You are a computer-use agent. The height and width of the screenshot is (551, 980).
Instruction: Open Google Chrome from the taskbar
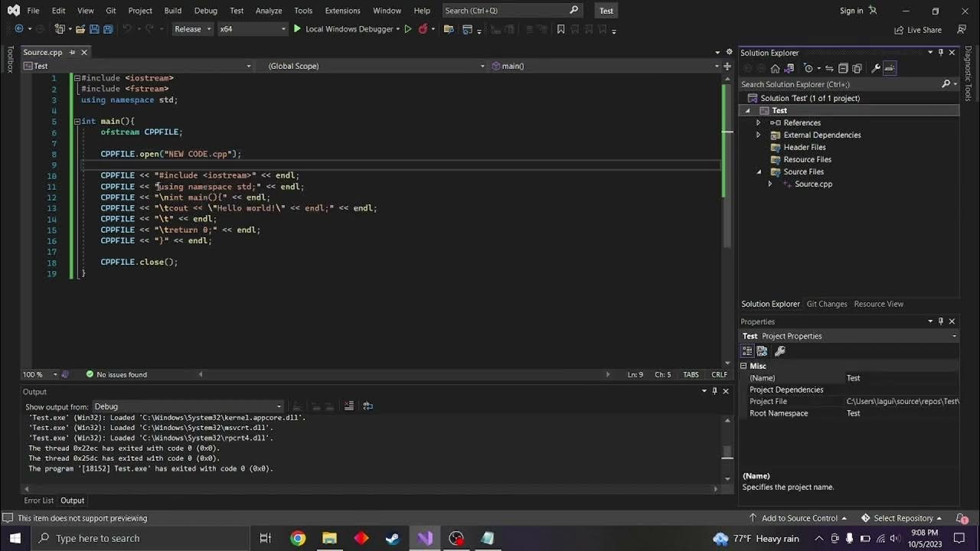coord(298,538)
